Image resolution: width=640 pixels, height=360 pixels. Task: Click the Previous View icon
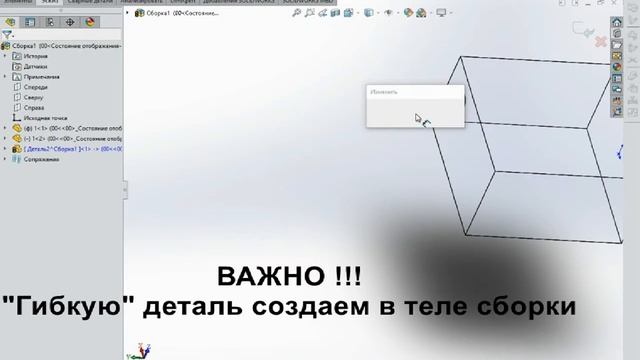click(322, 13)
